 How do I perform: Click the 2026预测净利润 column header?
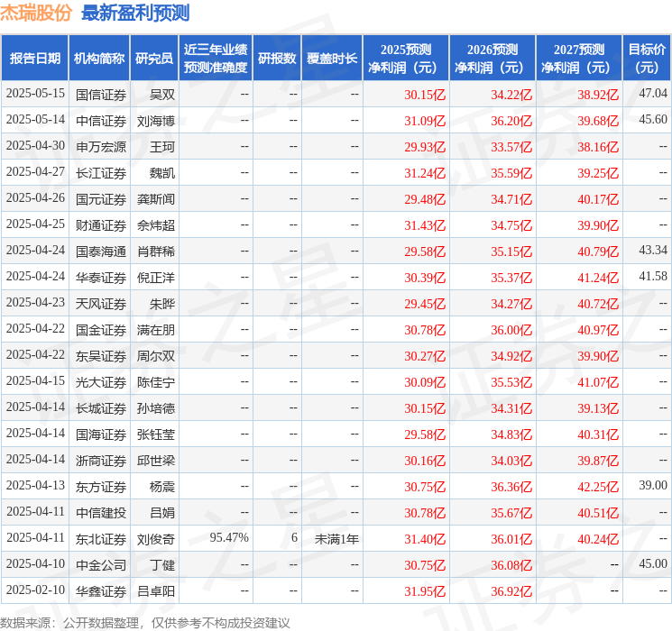492,59
